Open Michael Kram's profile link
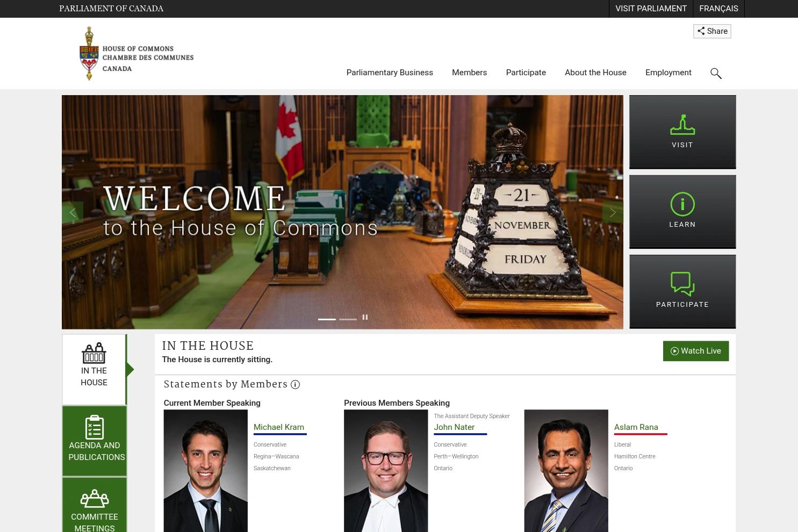798x532 pixels. (x=279, y=427)
